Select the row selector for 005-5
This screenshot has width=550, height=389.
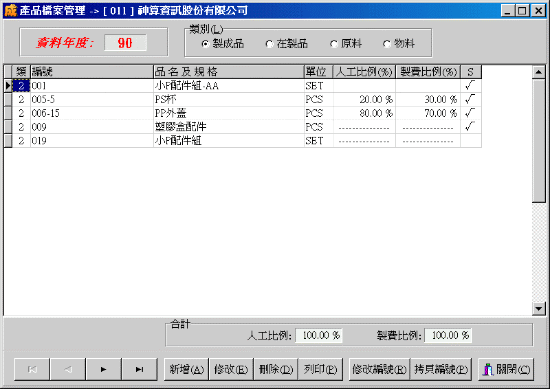coord(8,99)
